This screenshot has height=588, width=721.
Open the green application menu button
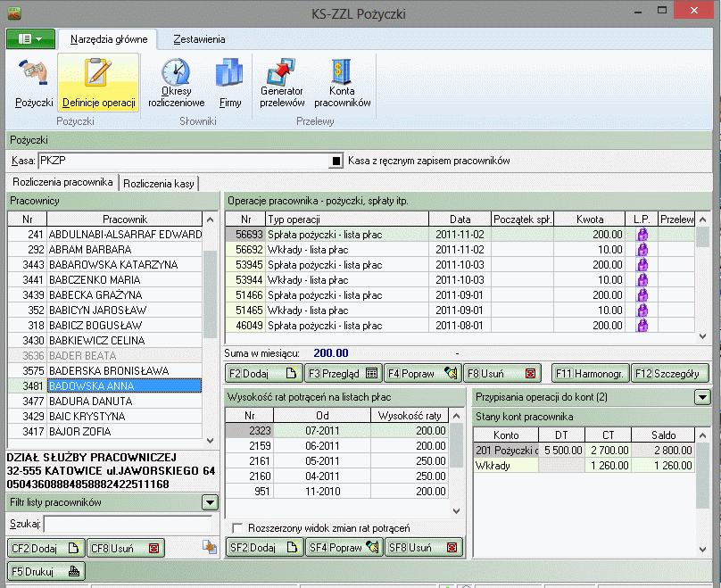30,39
